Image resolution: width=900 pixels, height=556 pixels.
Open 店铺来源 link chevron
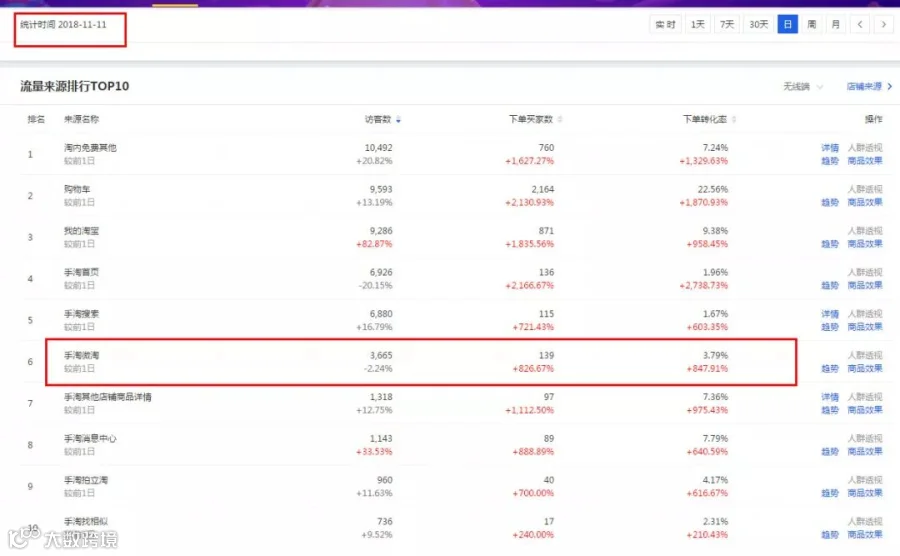pyautogui.click(x=890, y=87)
